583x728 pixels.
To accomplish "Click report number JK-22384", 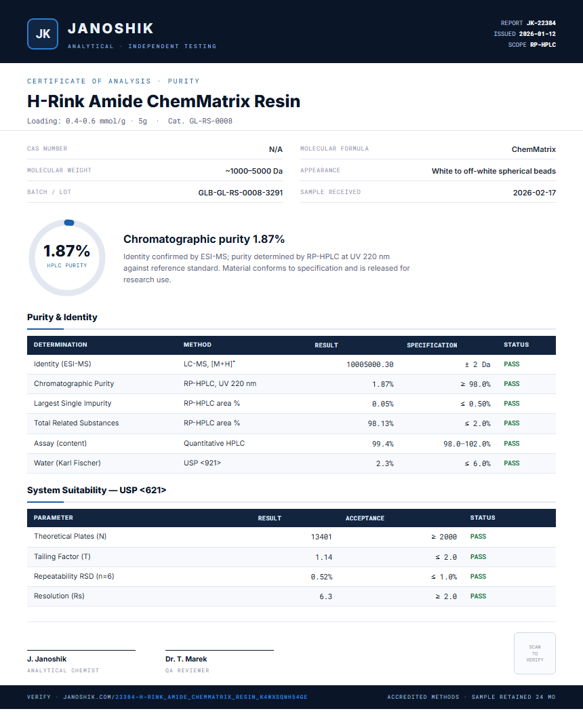I will point(541,23).
